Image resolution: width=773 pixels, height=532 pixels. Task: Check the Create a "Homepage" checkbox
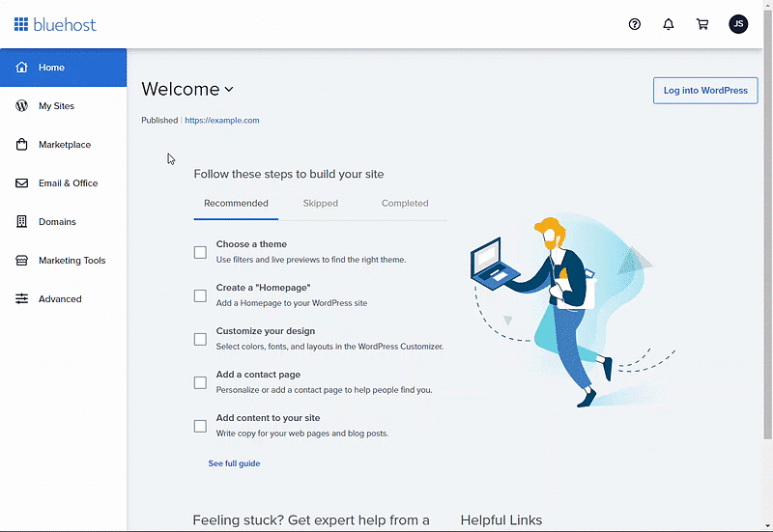(200, 295)
